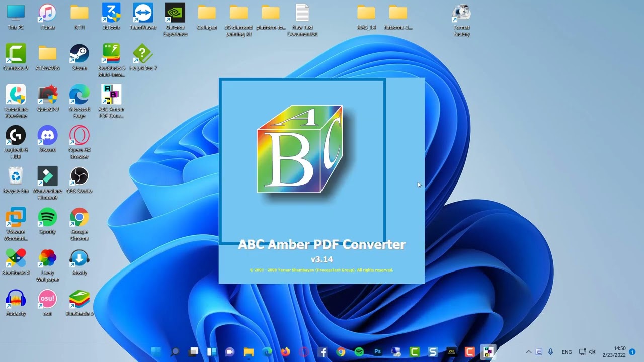This screenshot has height=362, width=644.
Task: Open osu! desktop shortcut
Action: click(x=47, y=303)
